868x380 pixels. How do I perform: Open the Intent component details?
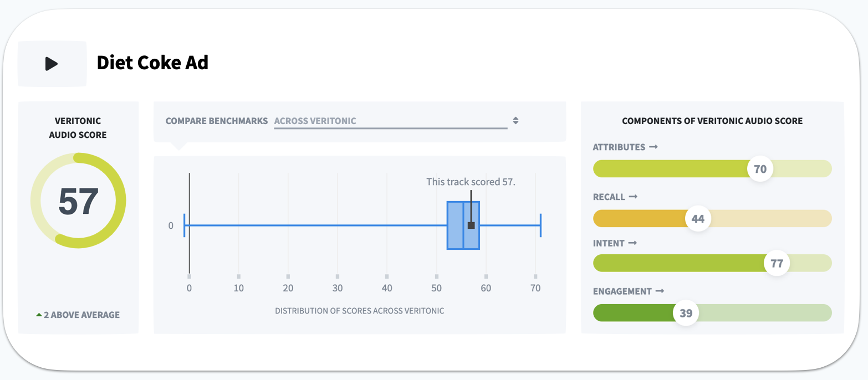pos(616,243)
